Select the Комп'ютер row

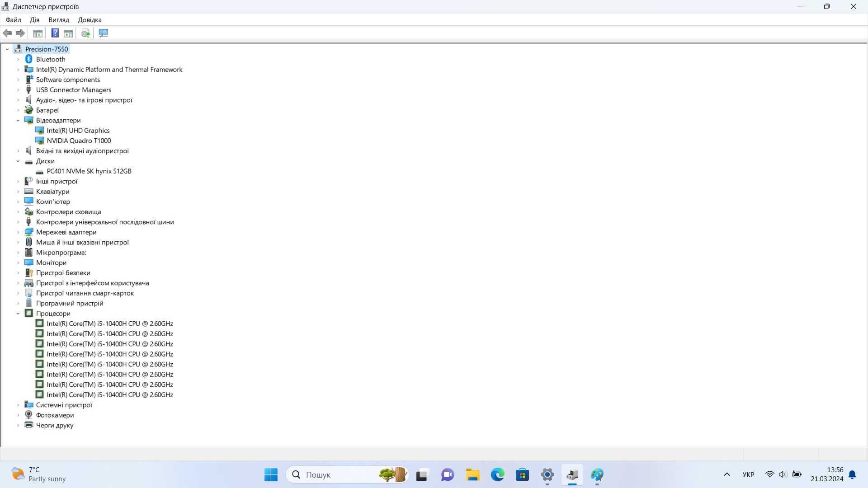coord(53,202)
